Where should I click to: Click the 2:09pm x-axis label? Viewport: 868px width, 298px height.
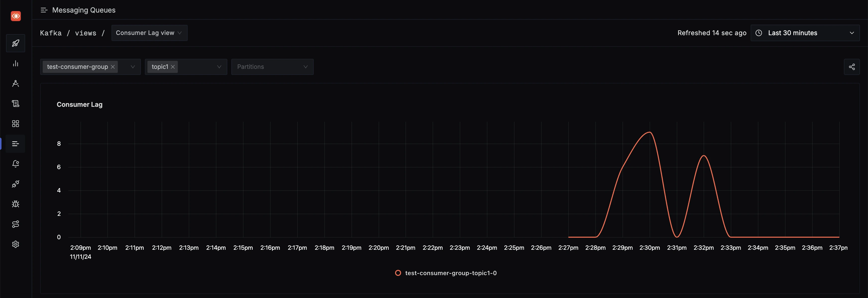[x=81, y=248]
